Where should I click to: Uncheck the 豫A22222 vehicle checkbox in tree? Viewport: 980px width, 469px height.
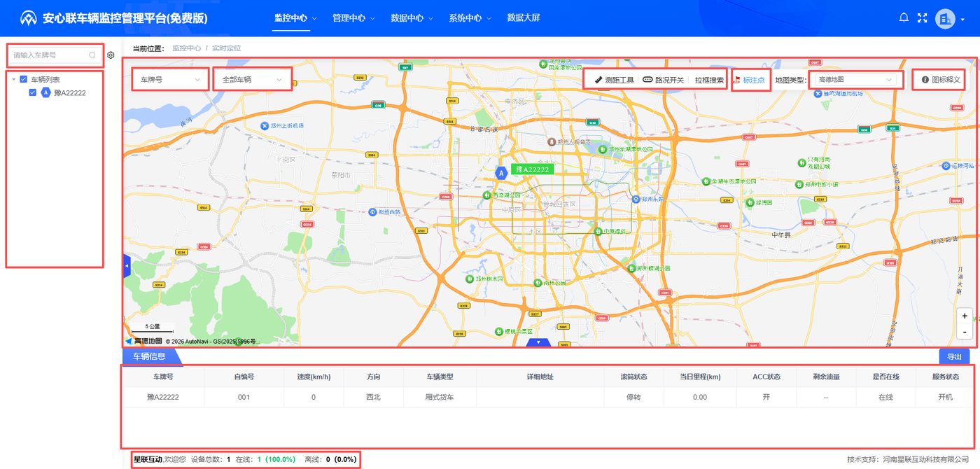pyautogui.click(x=33, y=92)
